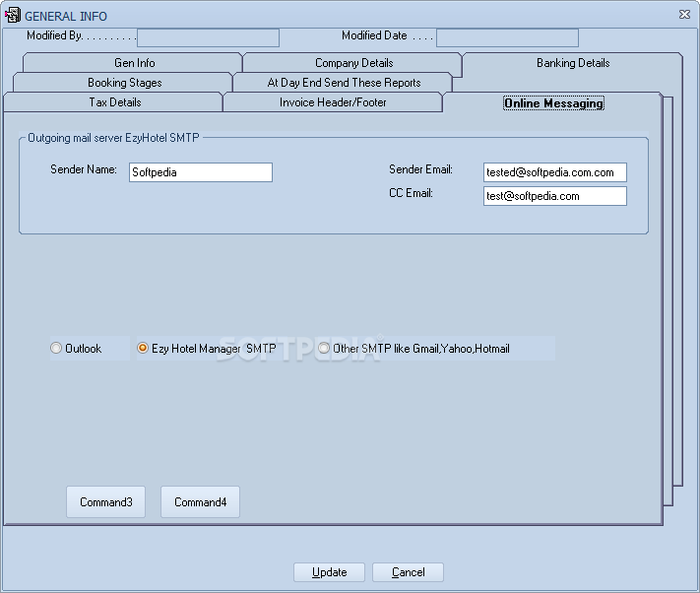Click into the Sender Email field

click(555, 172)
